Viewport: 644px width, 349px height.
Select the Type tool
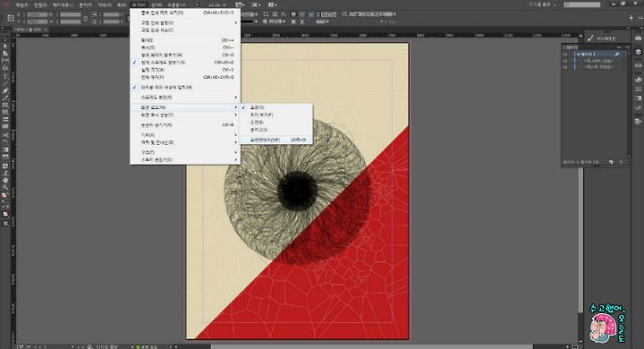pos(5,77)
